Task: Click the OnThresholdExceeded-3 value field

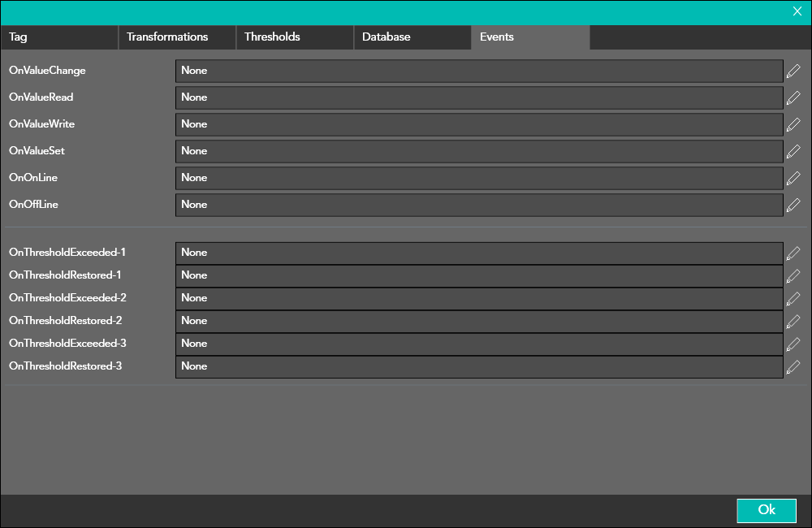Action: click(479, 344)
